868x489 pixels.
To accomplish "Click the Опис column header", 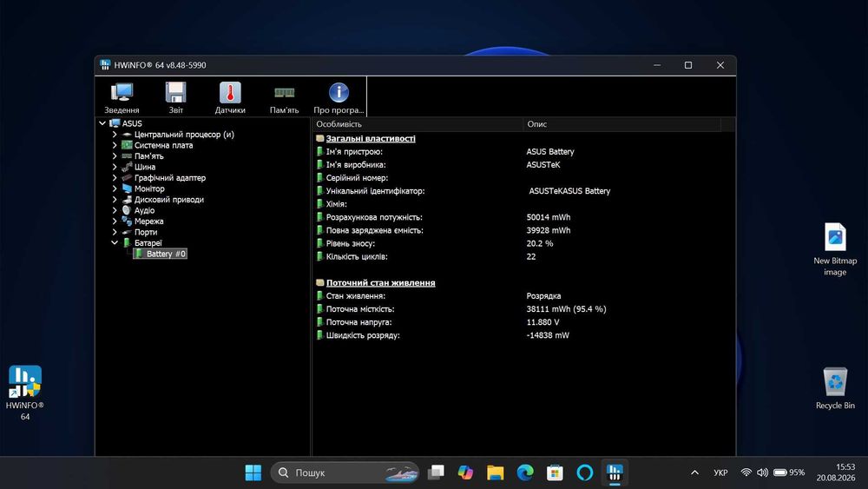I will [622, 124].
